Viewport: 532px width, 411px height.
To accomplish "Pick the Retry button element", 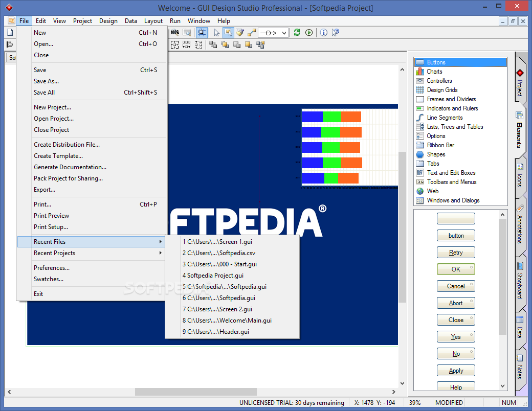I will pos(456,253).
